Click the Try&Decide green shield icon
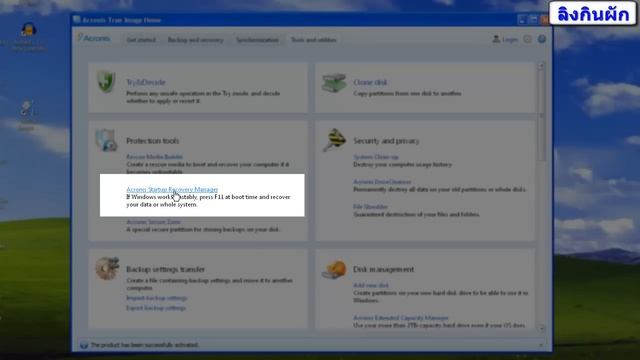Image resolution: width=640 pixels, height=360 pixels. click(x=106, y=82)
